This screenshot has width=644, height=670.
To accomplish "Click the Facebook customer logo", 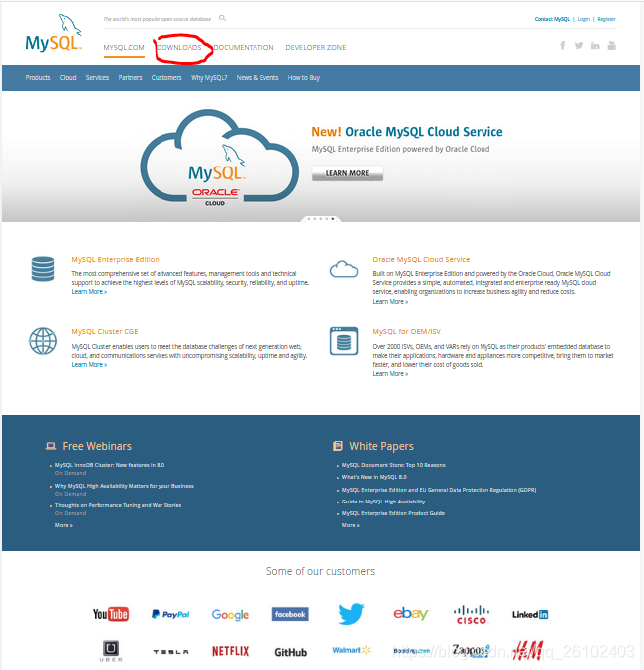I will tap(290, 614).
